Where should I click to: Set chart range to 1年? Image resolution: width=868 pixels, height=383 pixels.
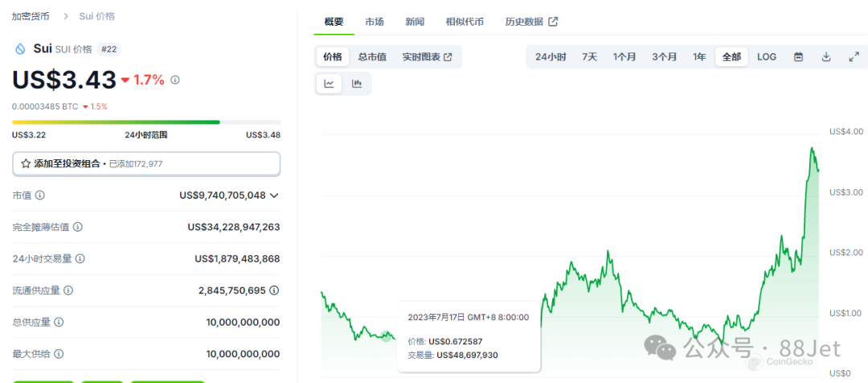coord(699,56)
